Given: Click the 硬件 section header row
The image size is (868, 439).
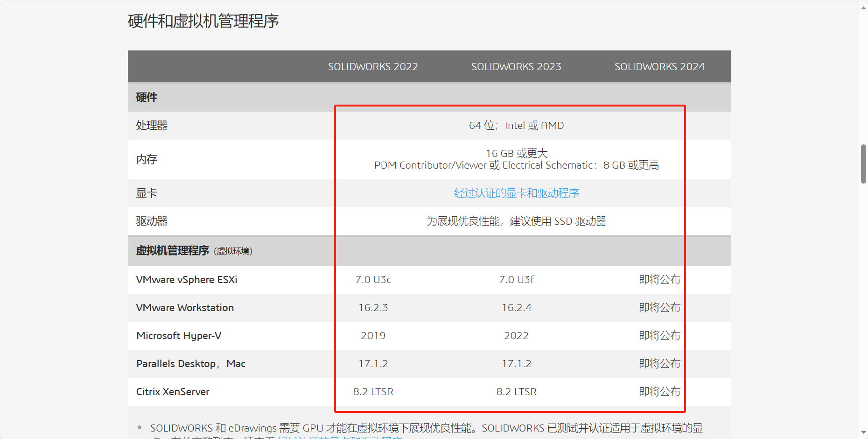Looking at the screenshot, I should pos(147,98).
